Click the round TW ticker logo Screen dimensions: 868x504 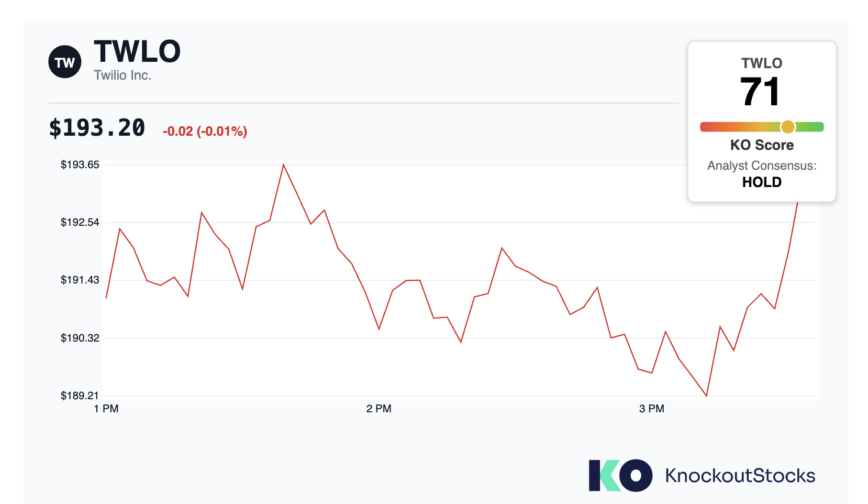click(x=65, y=62)
